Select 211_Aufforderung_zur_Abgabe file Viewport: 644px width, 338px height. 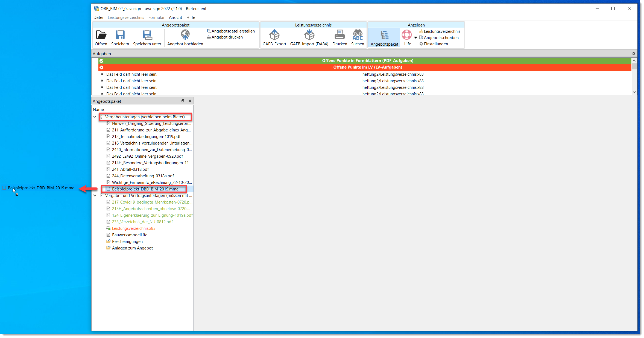tap(151, 130)
